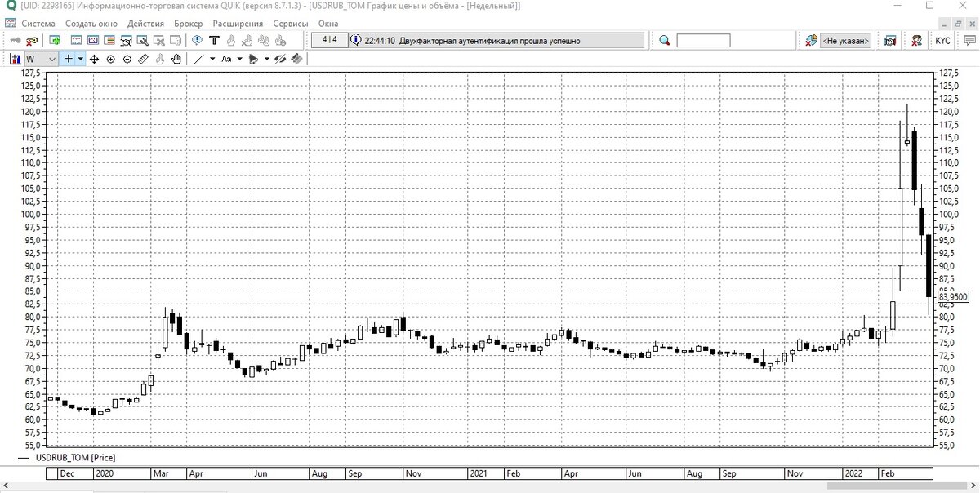Click the two-factor authentication status message

pyautogui.click(x=490, y=41)
